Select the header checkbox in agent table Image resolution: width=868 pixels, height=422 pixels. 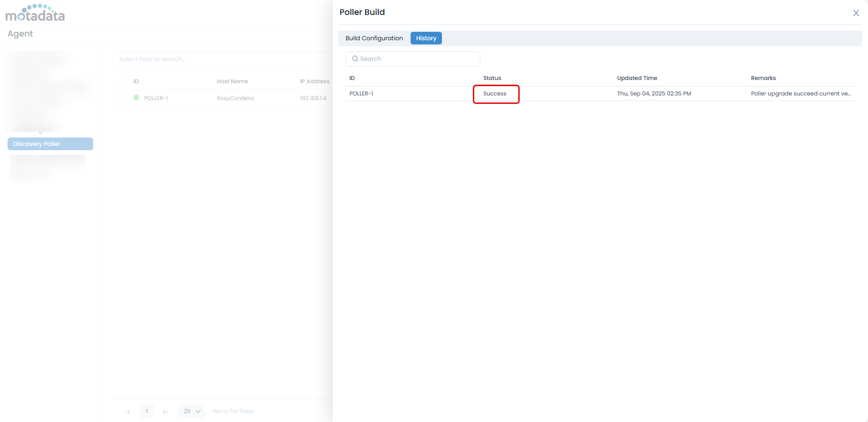(x=120, y=81)
